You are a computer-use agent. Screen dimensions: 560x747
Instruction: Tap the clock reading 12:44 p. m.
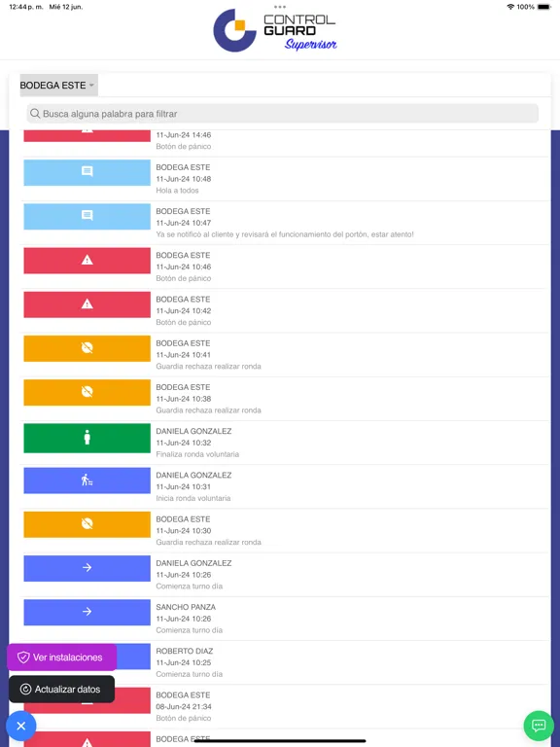coord(26,7)
